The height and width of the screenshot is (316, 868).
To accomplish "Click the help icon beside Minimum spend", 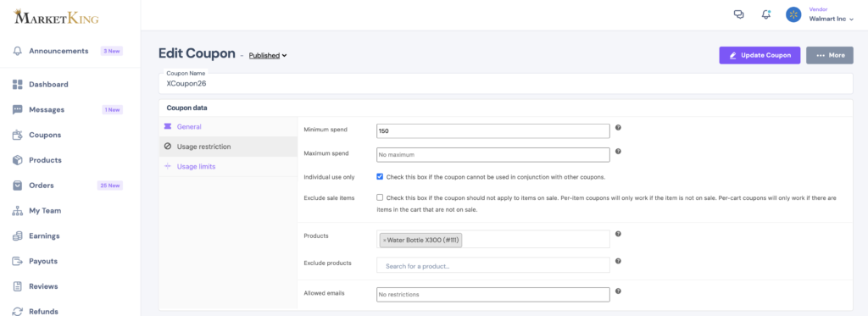I will point(618,127).
